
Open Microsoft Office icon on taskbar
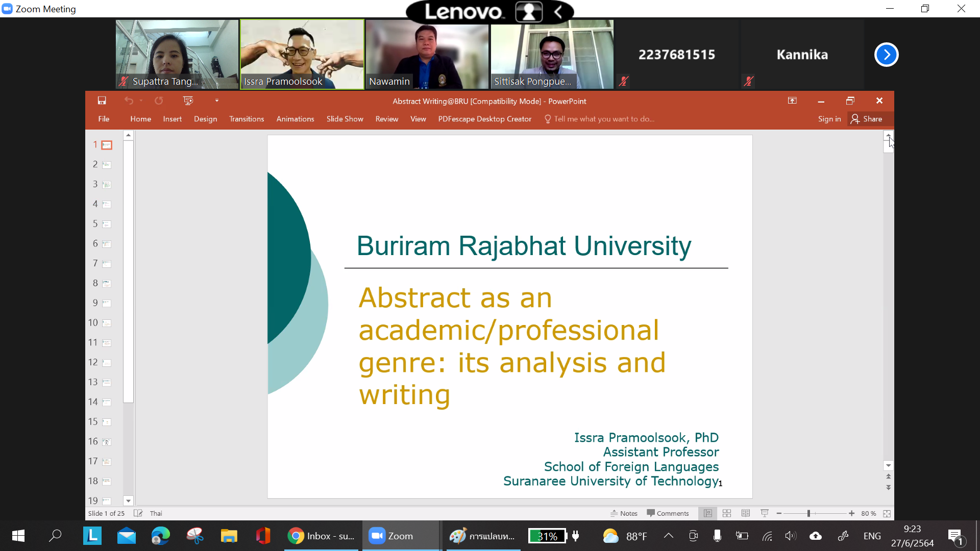pyautogui.click(x=263, y=536)
